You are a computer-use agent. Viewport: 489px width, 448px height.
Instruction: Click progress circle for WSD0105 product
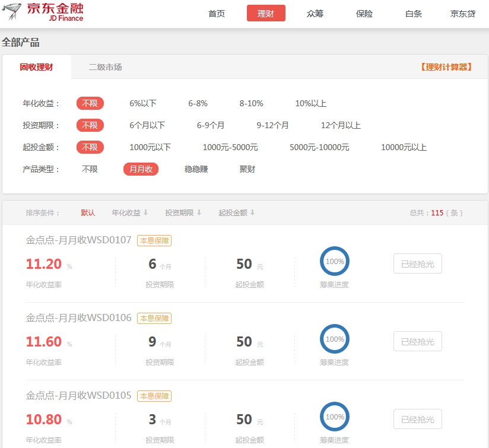click(335, 417)
